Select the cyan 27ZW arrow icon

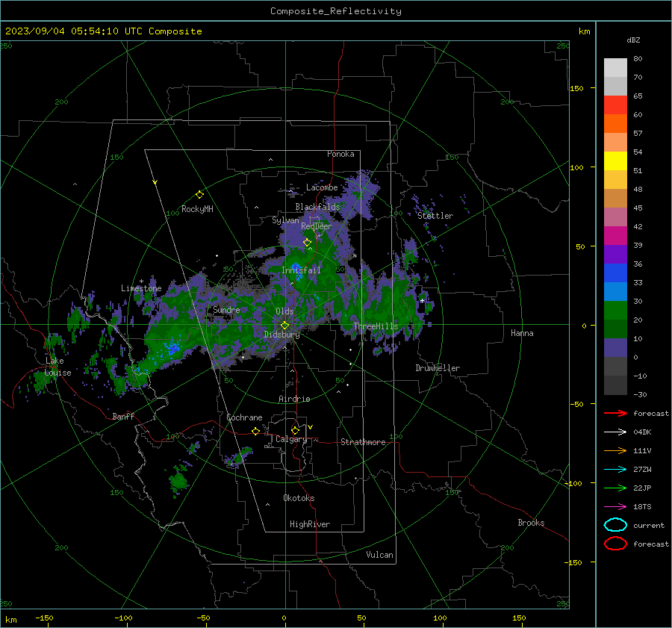point(615,470)
